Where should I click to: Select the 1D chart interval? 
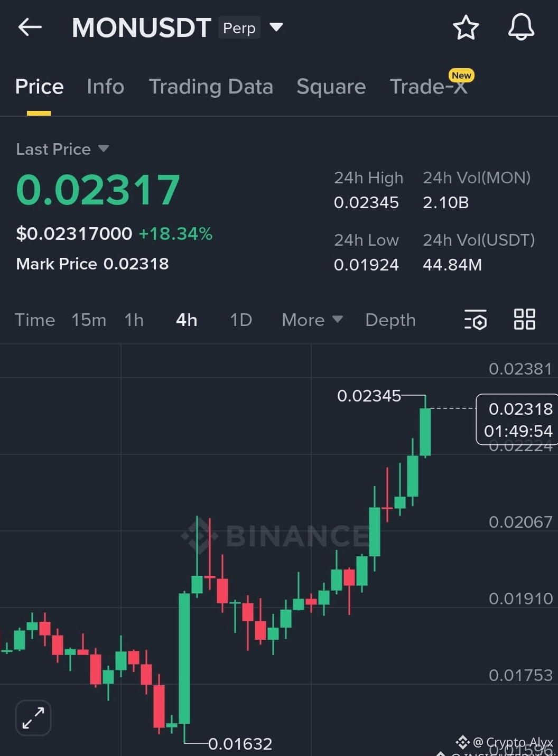coord(241,320)
